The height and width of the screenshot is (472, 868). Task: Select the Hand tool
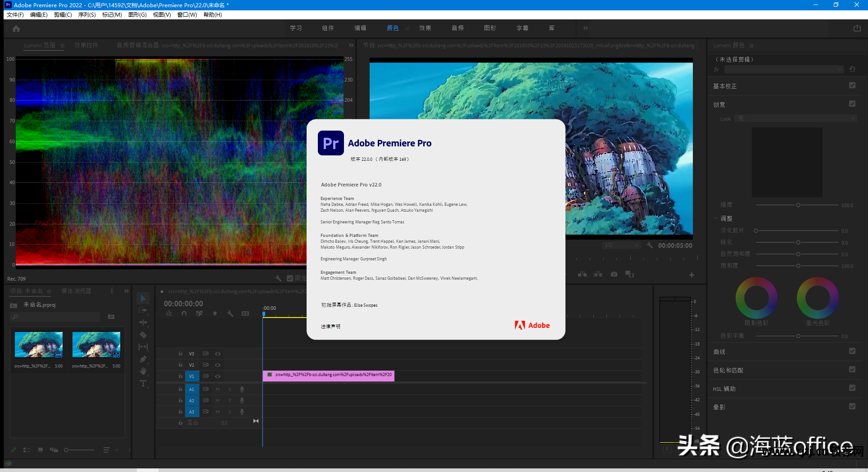143,371
